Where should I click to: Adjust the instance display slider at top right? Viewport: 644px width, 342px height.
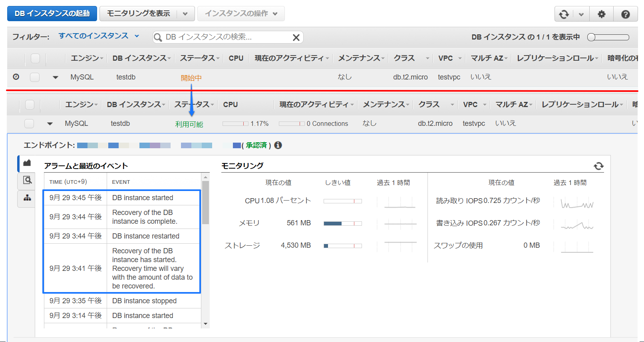pyautogui.click(x=608, y=37)
